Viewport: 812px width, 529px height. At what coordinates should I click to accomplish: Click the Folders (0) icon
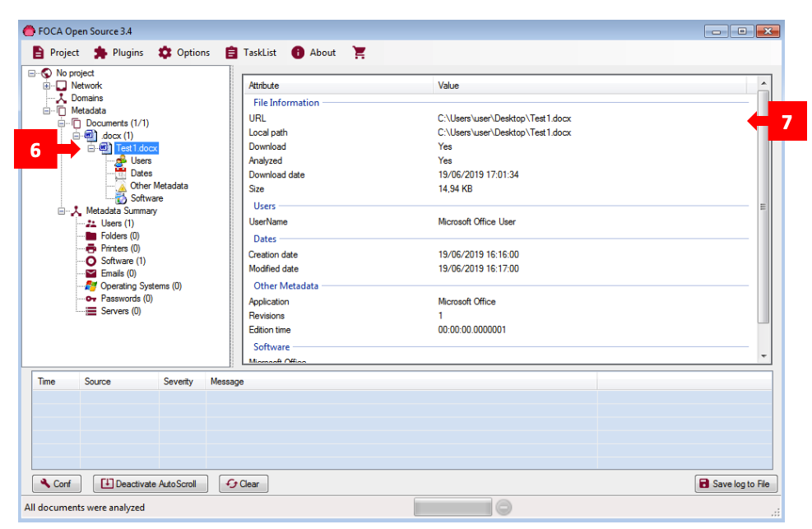[x=91, y=236]
